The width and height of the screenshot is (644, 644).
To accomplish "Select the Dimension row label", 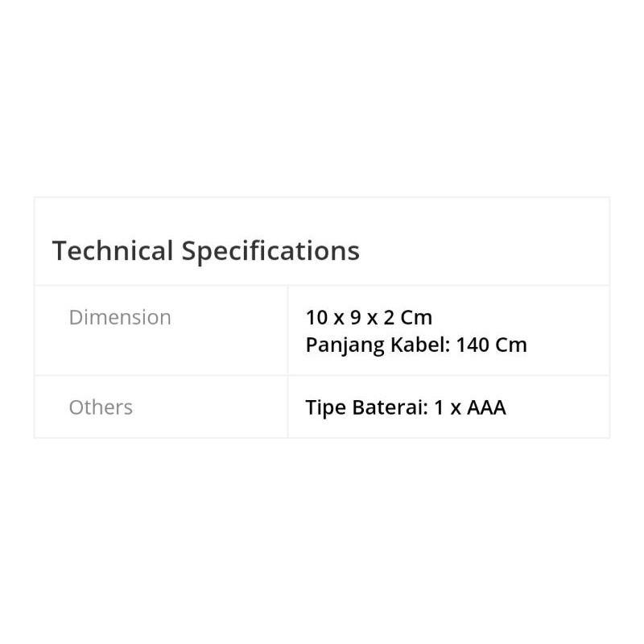I will click(x=120, y=317).
